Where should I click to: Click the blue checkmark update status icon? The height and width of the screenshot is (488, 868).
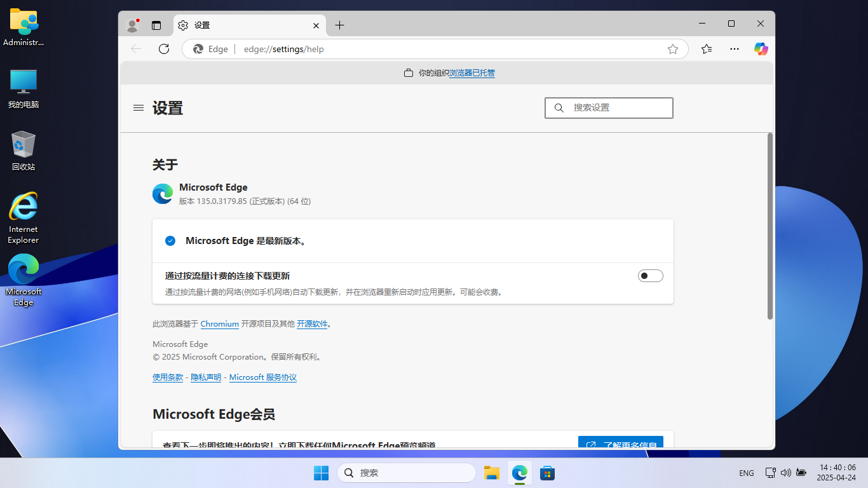click(x=170, y=241)
